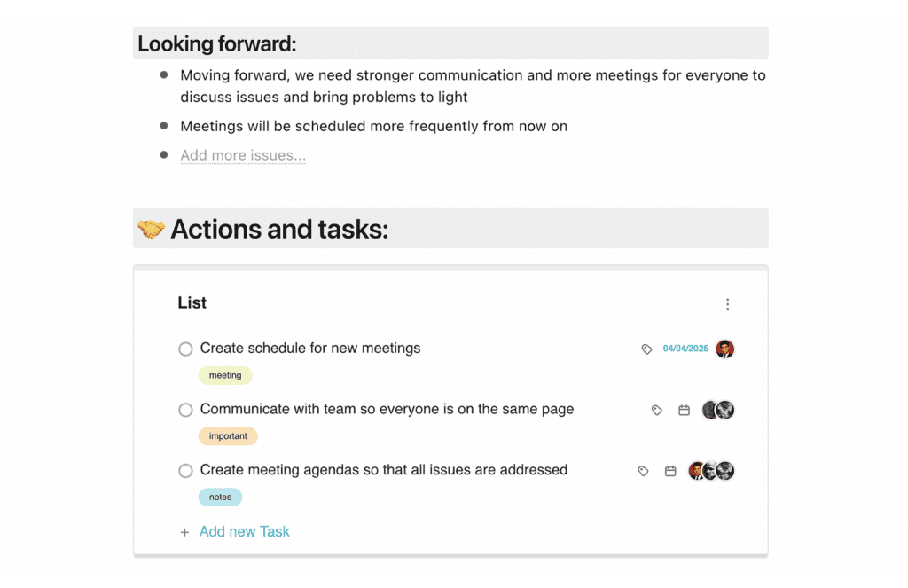908x588 pixels.
Task: Click Add more issues placeholder bullet
Action: tap(243, 155)
